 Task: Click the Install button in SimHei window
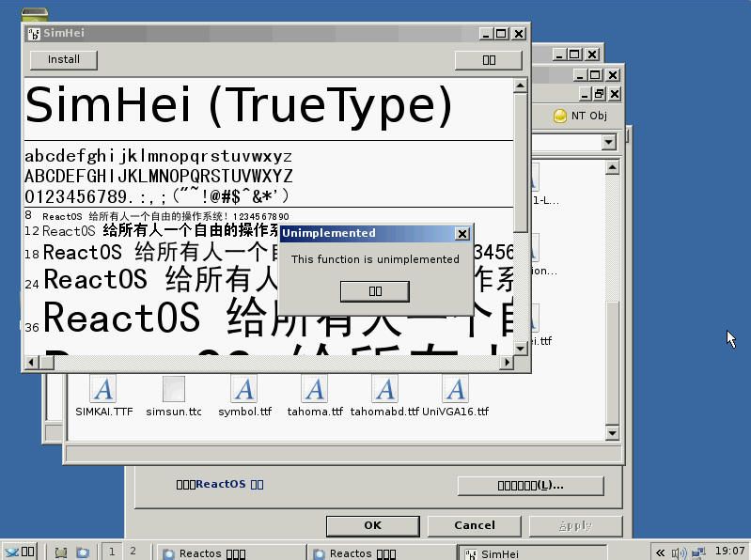point(63,60)
